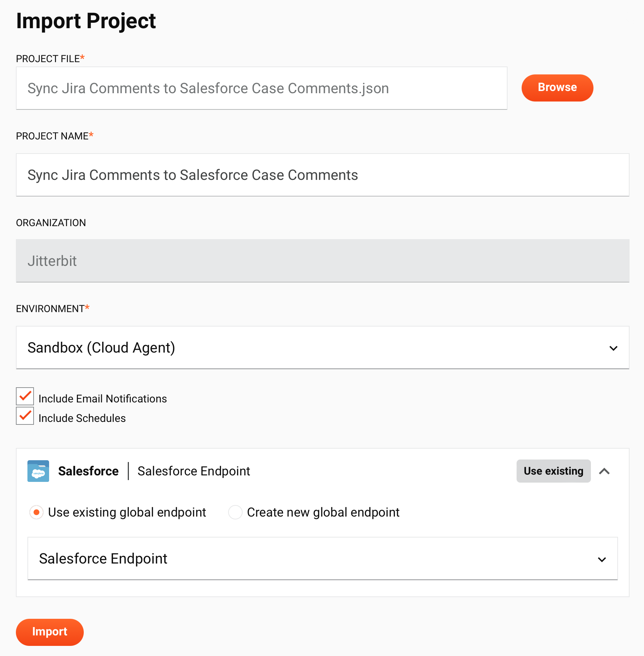Click the Import Project page heading

click(x=86, y=21)
